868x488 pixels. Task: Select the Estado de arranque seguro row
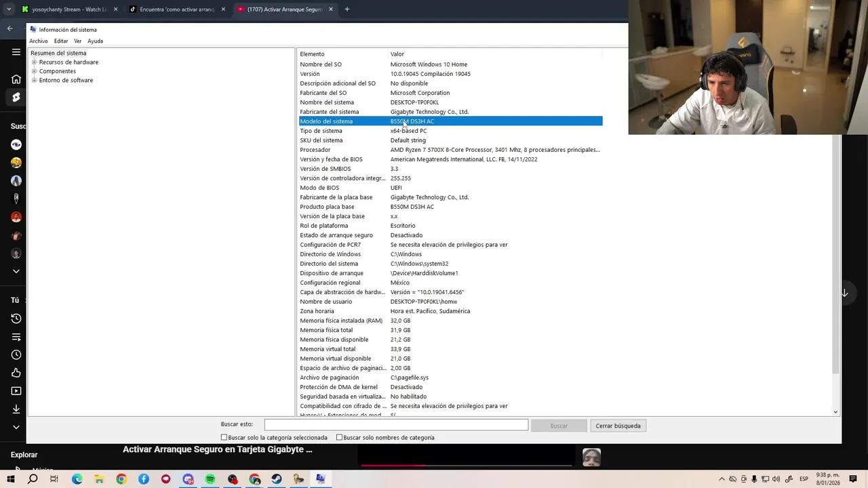(x=451, y=235)
